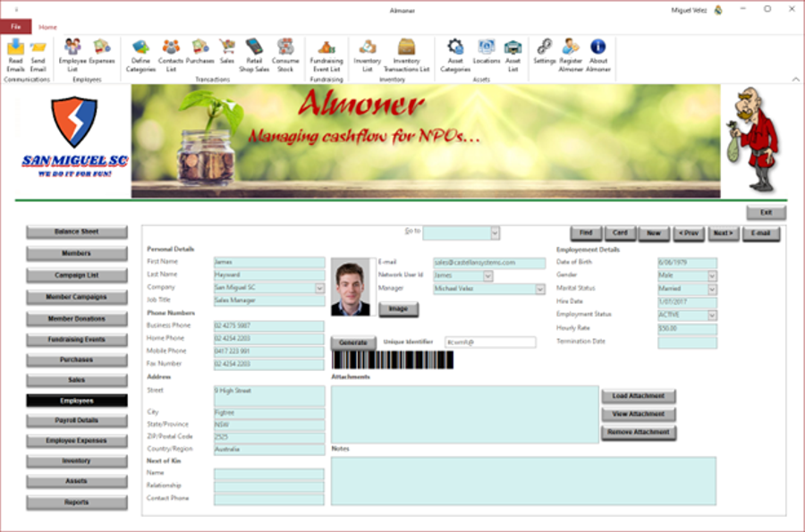Expand the Company dropdown
Screen dimensions: 805x532
[x=319, y=288]
